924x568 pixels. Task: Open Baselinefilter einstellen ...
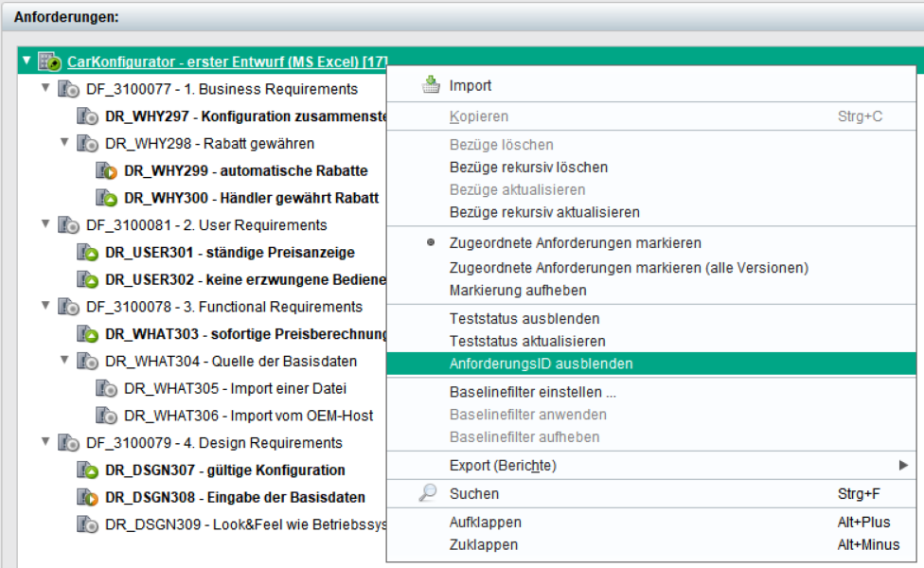click(x=651, y=393)
